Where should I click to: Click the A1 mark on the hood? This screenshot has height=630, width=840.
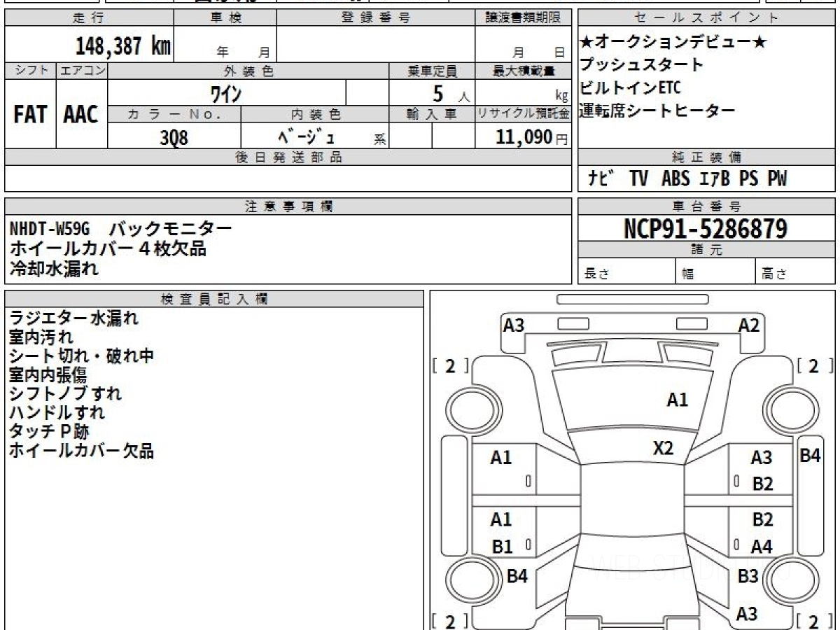tap(677, 400)
